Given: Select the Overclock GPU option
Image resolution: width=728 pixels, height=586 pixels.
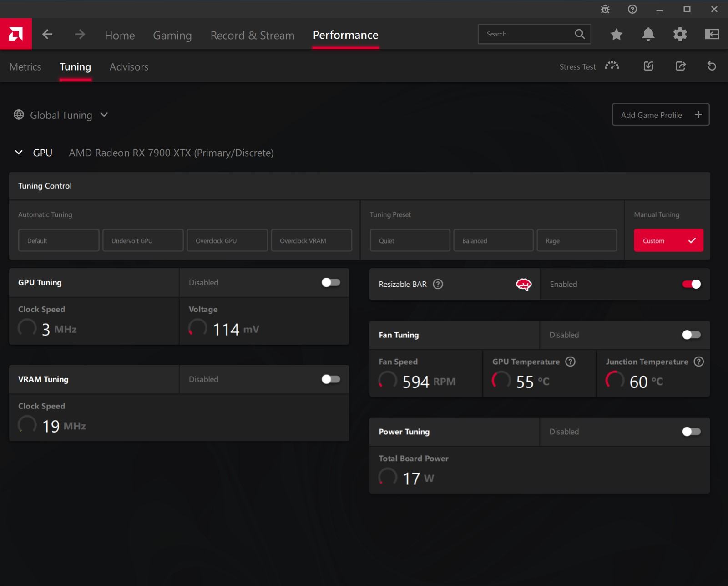Looking at the screenshot, I should coord(227,240).
